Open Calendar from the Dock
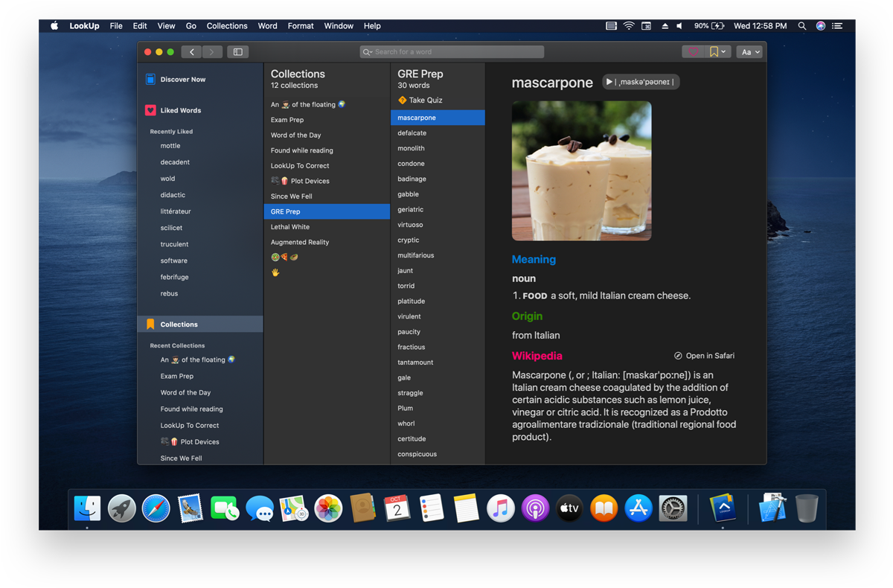The height and width of the screenshot is (588, 893). click(x=397, y=508)
